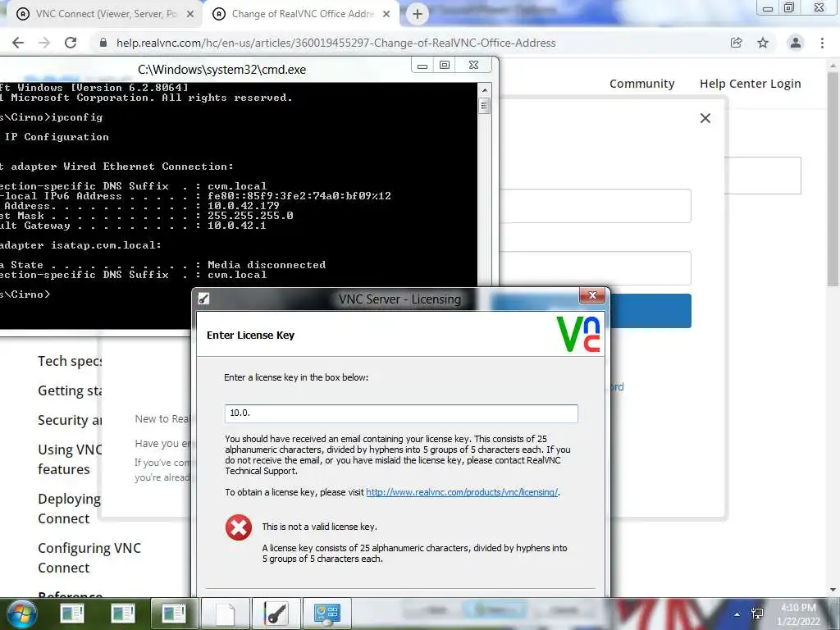This screenshot has width=840, height=630.
Task: Dismiss the login popup with X
Action: click(705, 118)
